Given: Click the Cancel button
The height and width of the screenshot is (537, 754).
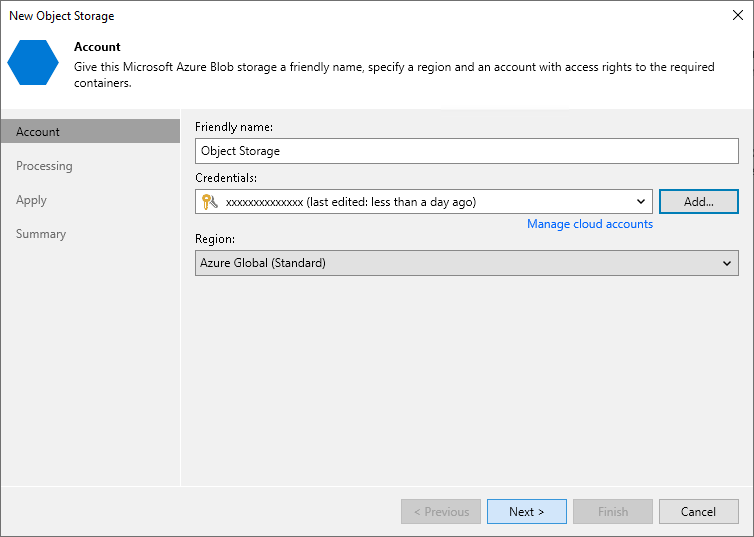Looking at the screenshot, I should [698, 512].
